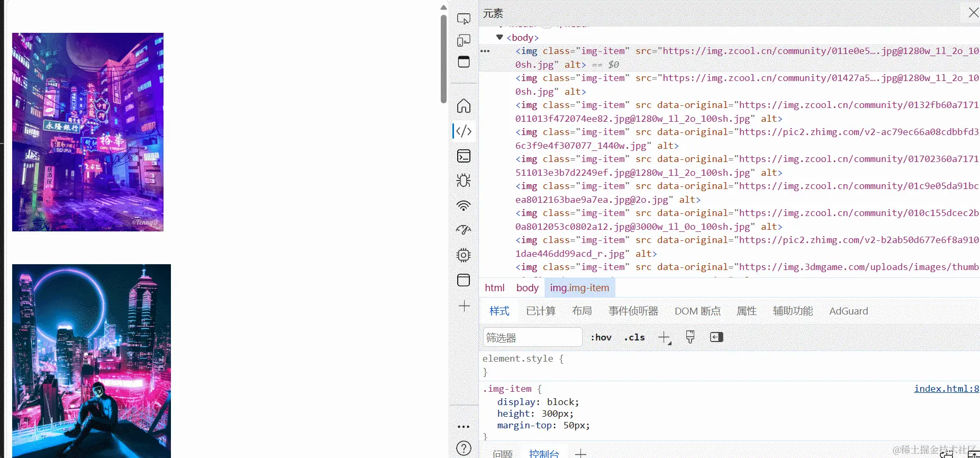Image resolution: width=980 pixels, height=458 pixels.
Task: Open the Application tool icon
Action: [464, 280]
